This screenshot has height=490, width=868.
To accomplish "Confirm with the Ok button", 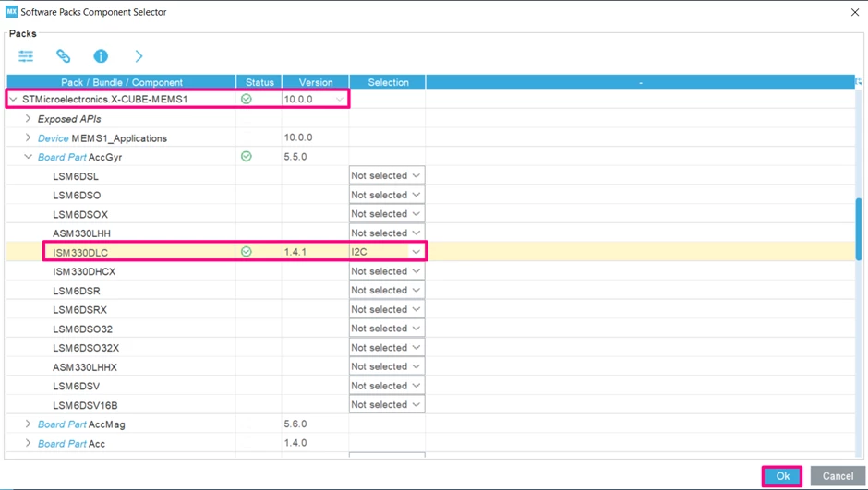I will (782, 475).
